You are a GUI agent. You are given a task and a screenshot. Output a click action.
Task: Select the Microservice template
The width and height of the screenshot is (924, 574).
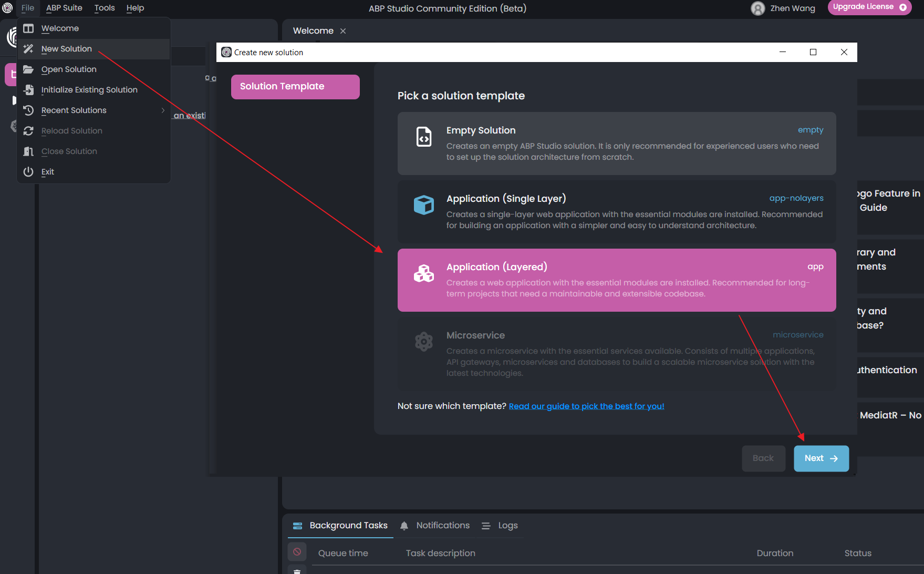(x=617, y=354)
